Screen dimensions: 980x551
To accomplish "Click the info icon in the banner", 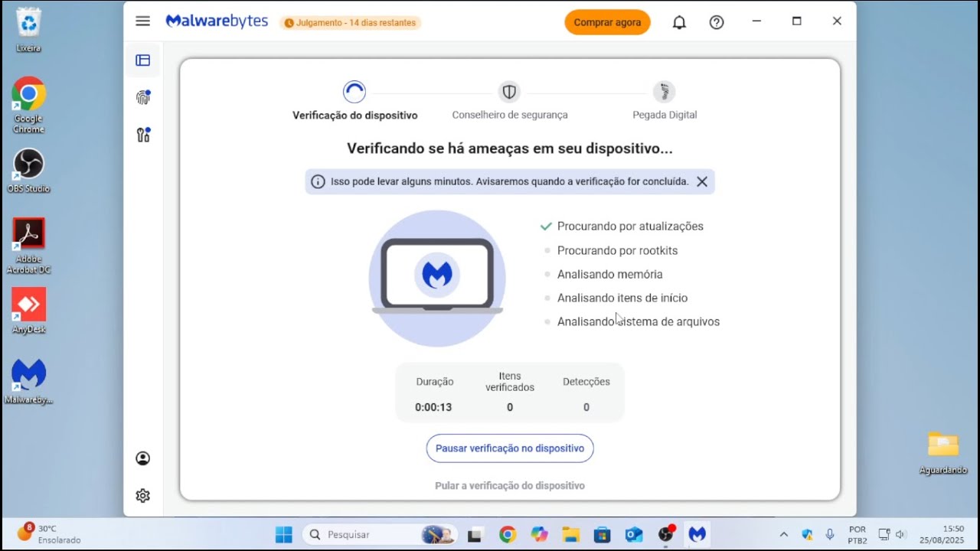I will (x=318, y=181).
